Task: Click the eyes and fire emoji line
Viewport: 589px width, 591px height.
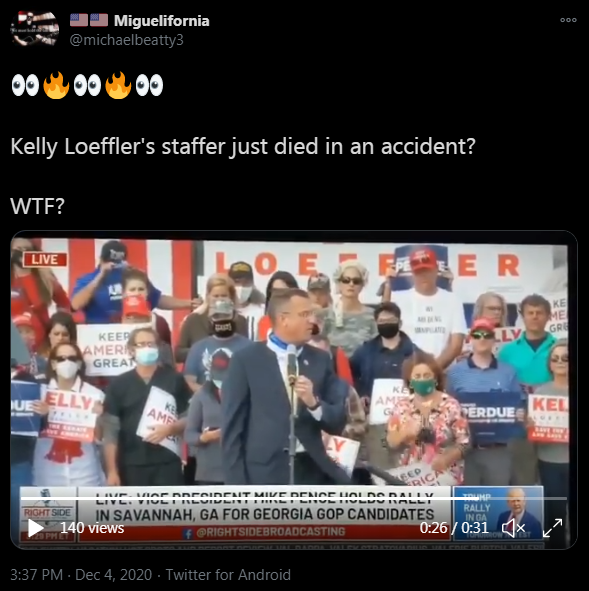Action: point(87,85)
